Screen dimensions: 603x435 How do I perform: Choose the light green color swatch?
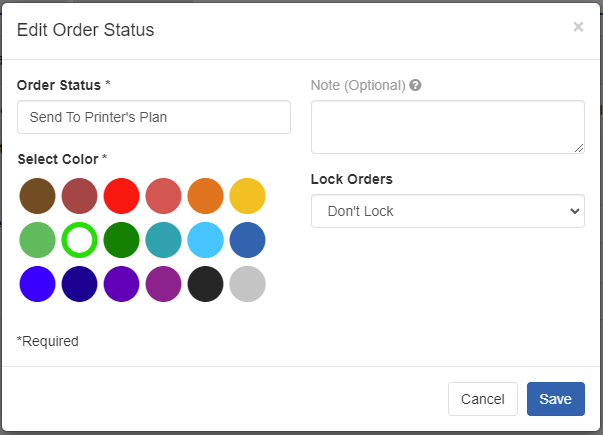37,240
